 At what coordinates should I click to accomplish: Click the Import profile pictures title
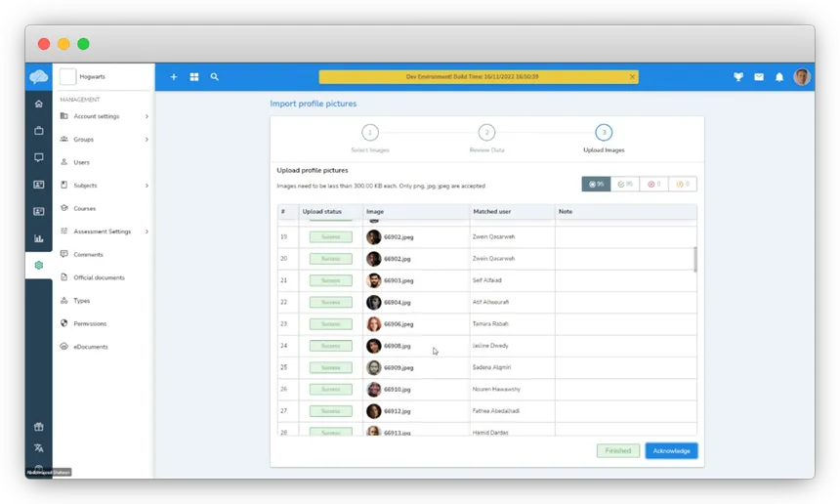[x=313, y=104]
